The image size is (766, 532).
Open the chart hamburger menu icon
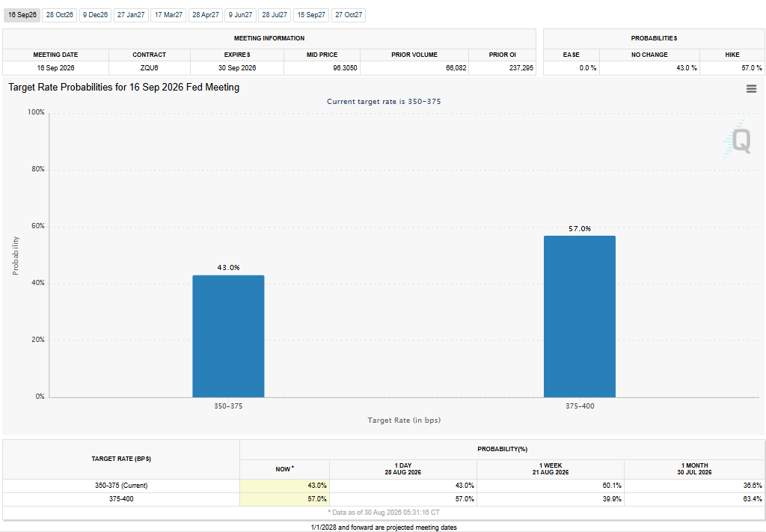point(751,88)
